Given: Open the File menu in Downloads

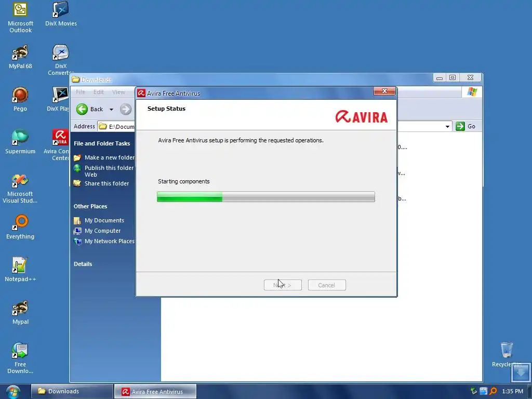Looking at the screenshot, I should [x=81, y=92].
